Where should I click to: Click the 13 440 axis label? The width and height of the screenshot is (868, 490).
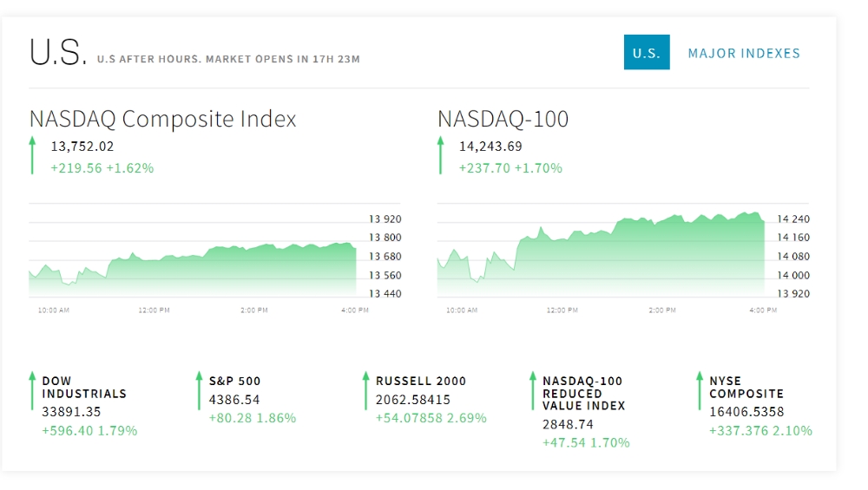pyautogui.click(x=385, y=294)
